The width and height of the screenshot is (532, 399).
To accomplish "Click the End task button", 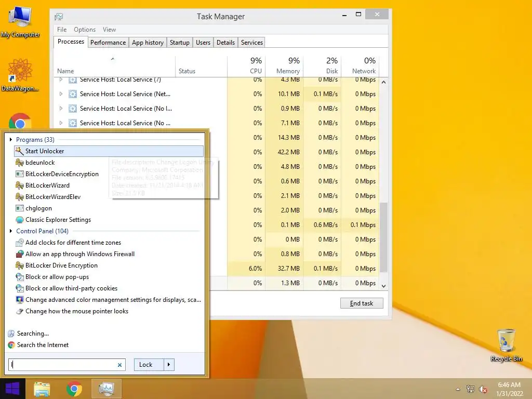I will [362, 303].
